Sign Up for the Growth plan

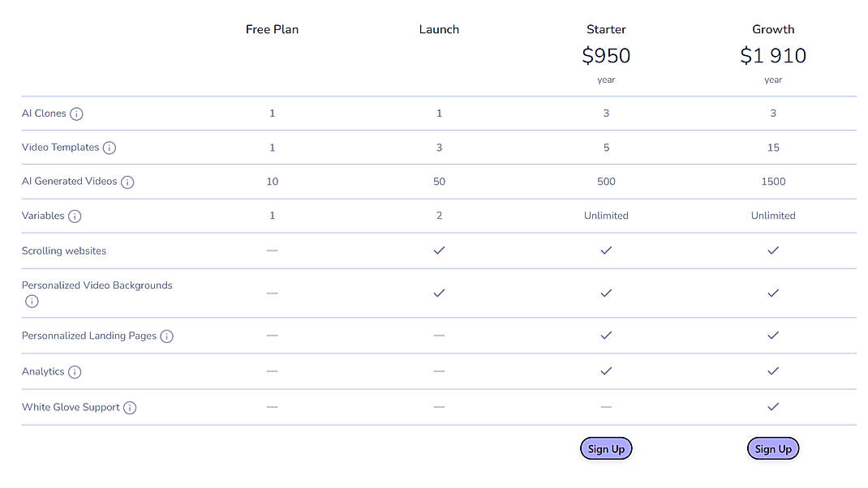point(773,448)
